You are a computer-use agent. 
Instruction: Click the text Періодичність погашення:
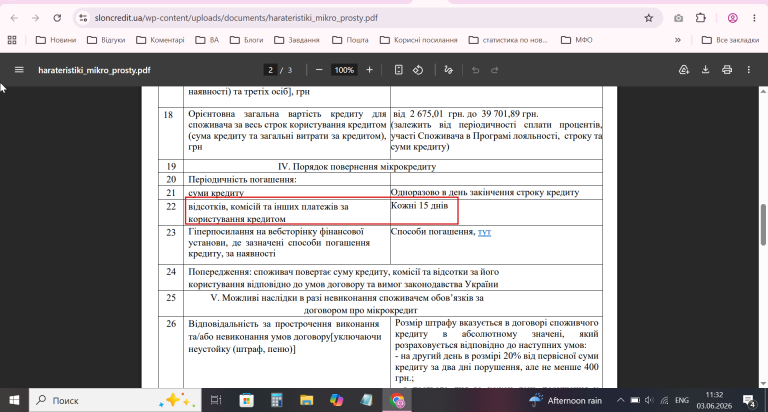tap(242, 179)
